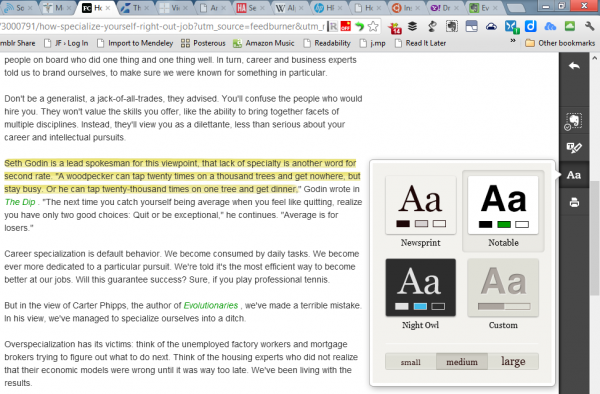Click the slider bar in the Custom theme

504,306
